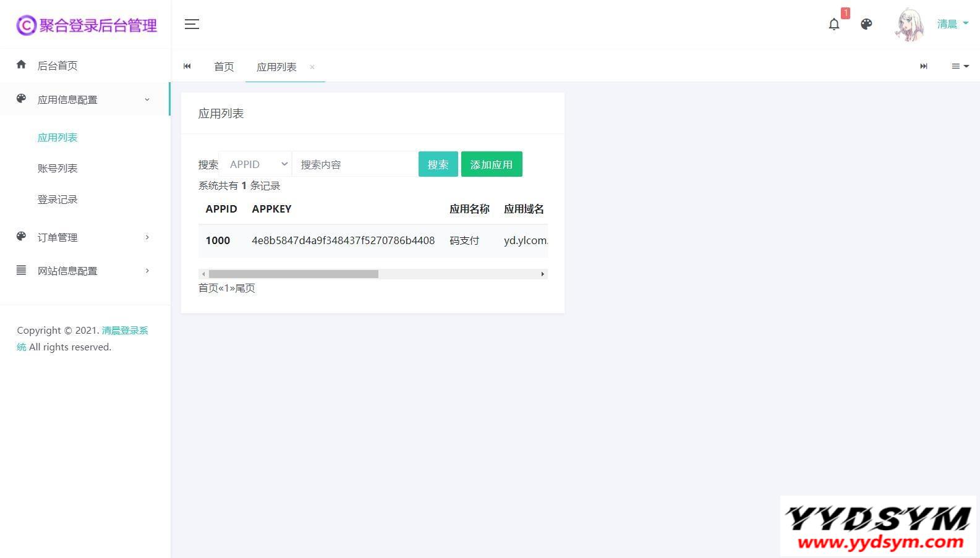Click the scroll-tabs-right icon

point(924,66)
